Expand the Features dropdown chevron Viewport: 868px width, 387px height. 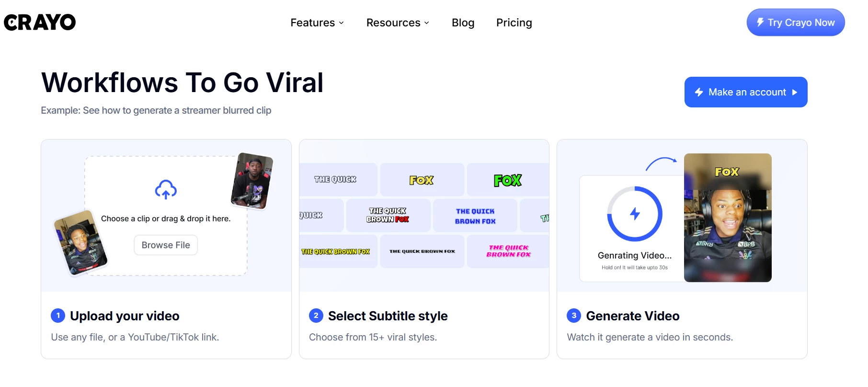coord(342,23)
